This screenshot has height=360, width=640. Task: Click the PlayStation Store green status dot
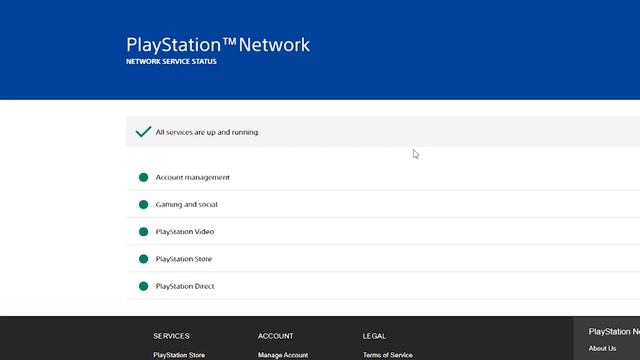[143, 259]
